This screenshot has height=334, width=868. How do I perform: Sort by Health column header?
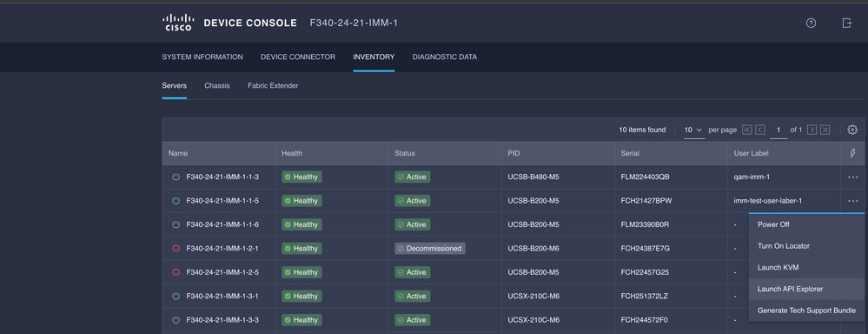tap(292, 153)
